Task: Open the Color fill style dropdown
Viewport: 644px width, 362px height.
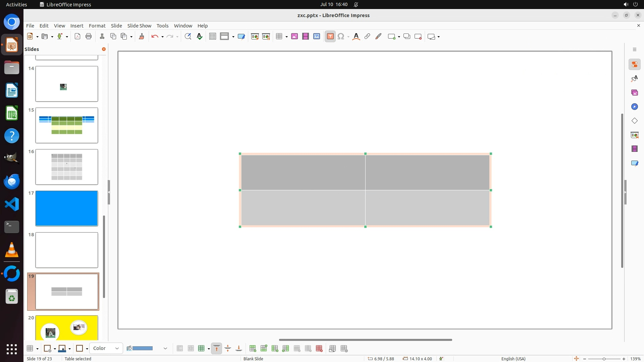Action: click(x=106, y=348)
